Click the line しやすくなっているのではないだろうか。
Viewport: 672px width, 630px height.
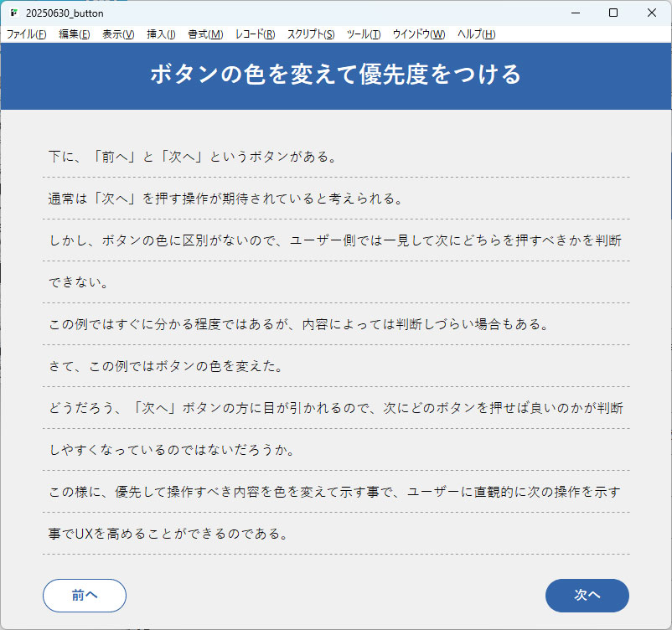[172, 451]
